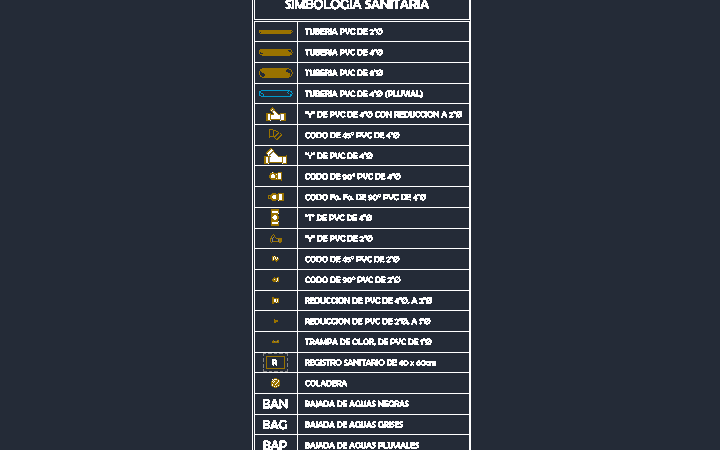Screen dimensions: 720x450
Task: Select the blue pluvial pipe symbol
Action: tap(276, 94)
